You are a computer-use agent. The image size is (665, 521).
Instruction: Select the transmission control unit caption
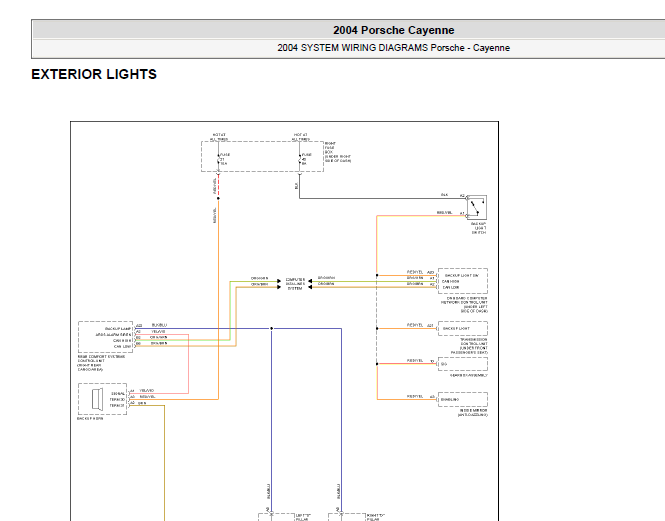tap(469, 346)
